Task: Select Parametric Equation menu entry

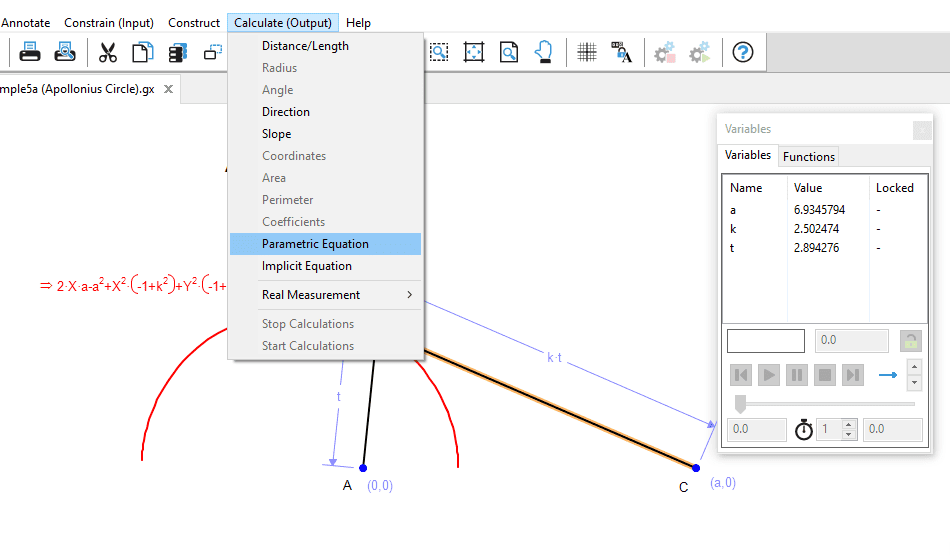Action: pos(325,244)
